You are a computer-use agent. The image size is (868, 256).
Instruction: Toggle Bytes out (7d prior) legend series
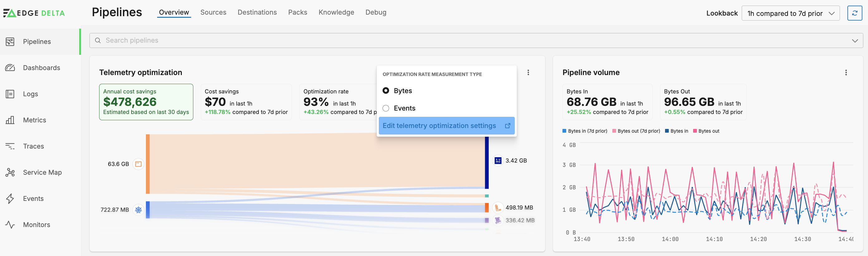click(636, 131)
